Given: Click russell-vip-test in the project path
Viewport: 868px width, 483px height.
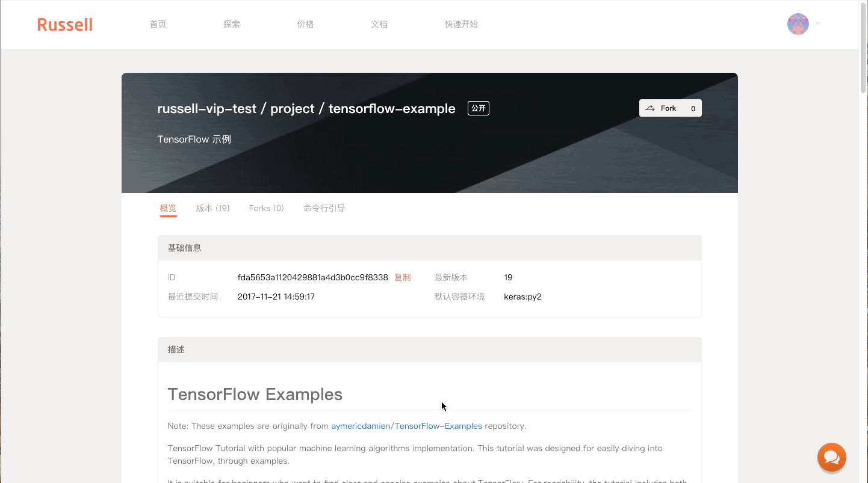Looking at the screenshot, I should (206, 109).
